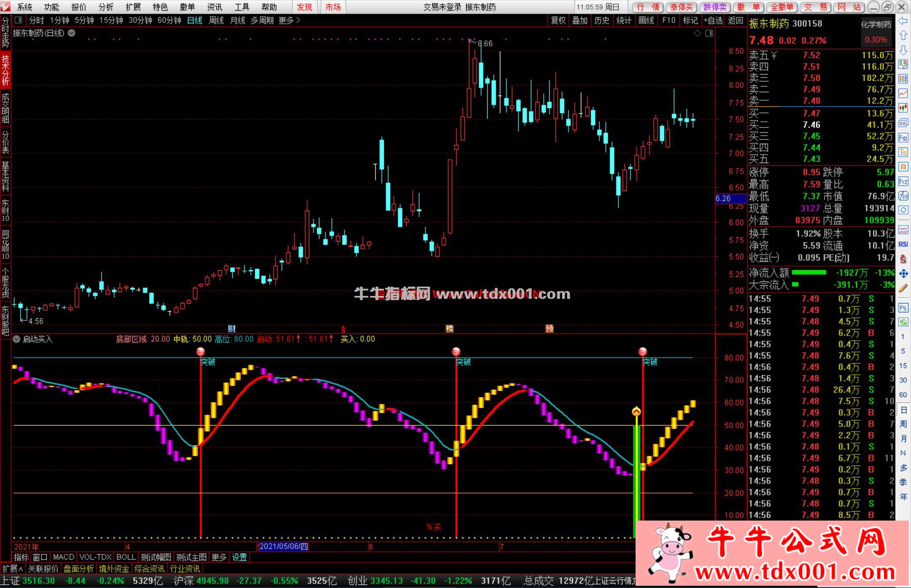Image resolution: width=911 pixels, height=588 pixels.
Task: Open the candlestick chart icon in right toolbar
Action: pyautogui.click(x=903, y=108)
